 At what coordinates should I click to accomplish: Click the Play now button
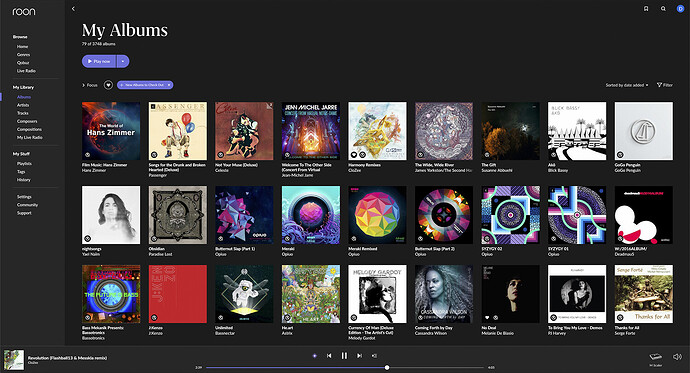(99, 62)
